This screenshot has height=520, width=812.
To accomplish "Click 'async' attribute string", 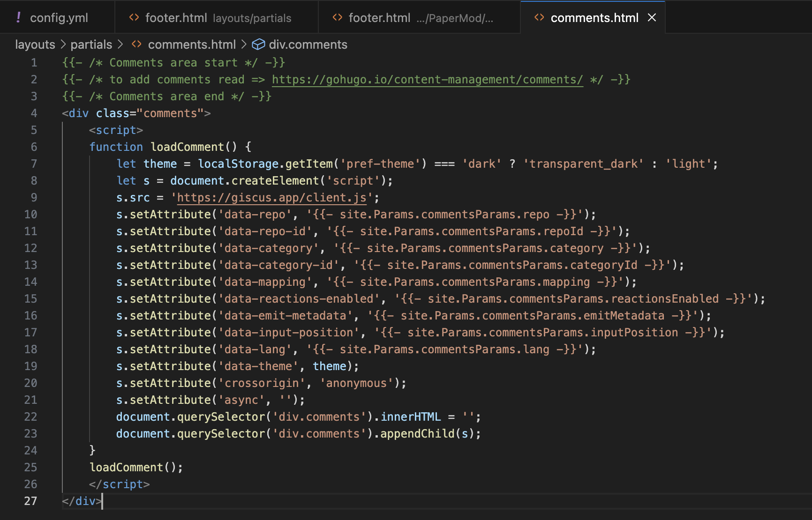I will click(241, 400).
